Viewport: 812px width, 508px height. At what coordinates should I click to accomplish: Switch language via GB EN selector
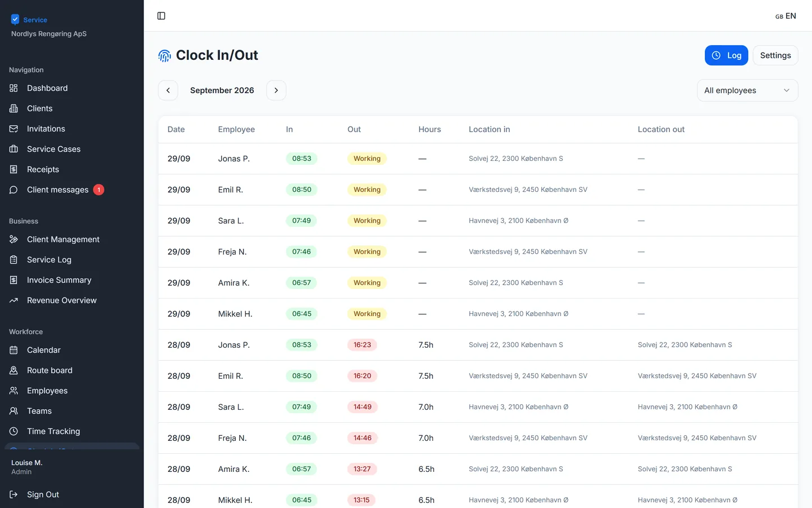(x=785, y=16)
